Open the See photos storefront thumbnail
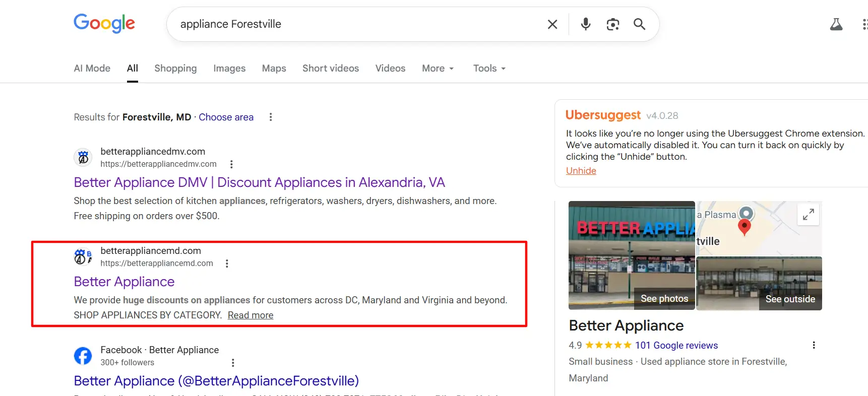This screenshot has height=396, width=868. click(x=632, y=255)
